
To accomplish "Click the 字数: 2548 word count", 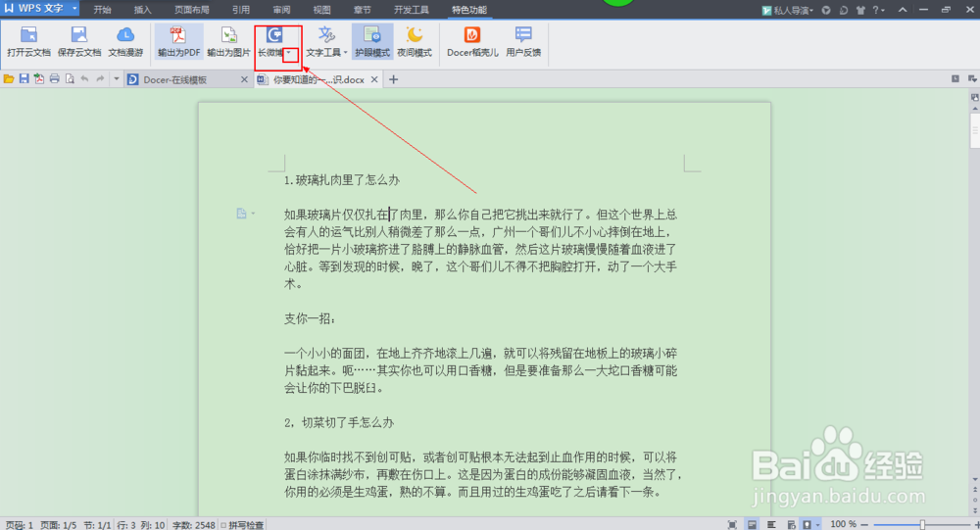I will point(194,524).
